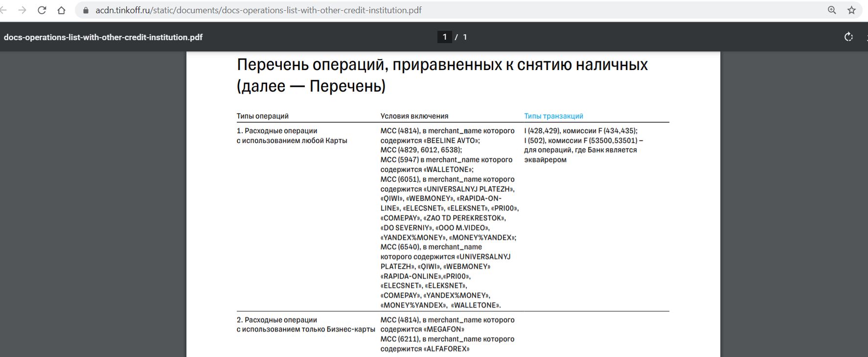
Task: Go to browser home page
Action: point(61,10)
